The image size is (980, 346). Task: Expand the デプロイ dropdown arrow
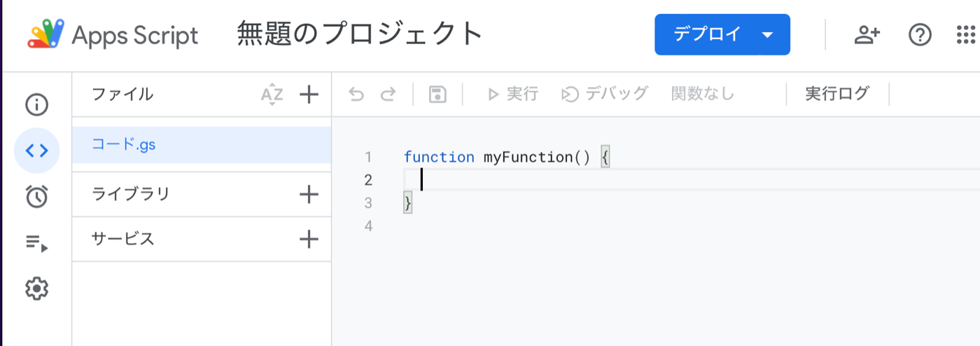click(767, 35)
